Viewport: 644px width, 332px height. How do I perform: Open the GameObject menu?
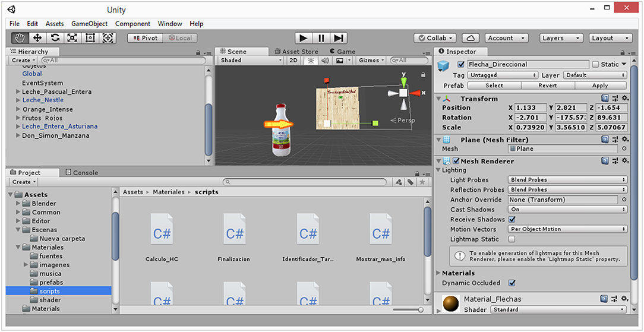(x=90, y=24)
